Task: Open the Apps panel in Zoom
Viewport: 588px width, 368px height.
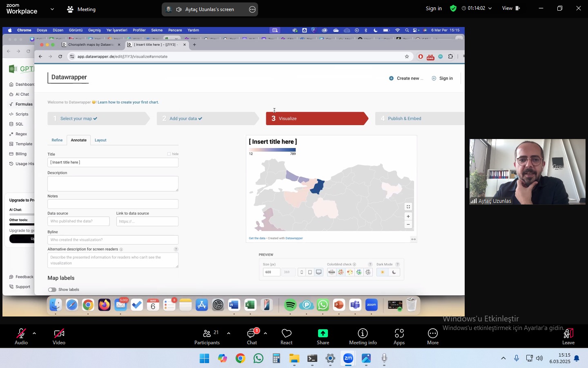Action: click(x=399, y=337)
